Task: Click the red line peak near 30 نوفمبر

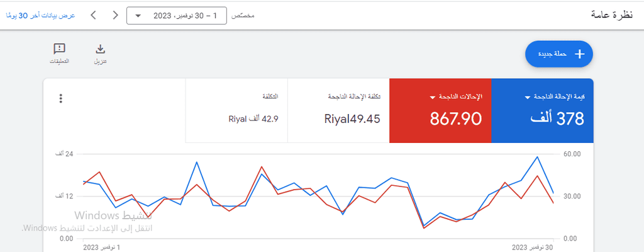Action: pos(537,176)
